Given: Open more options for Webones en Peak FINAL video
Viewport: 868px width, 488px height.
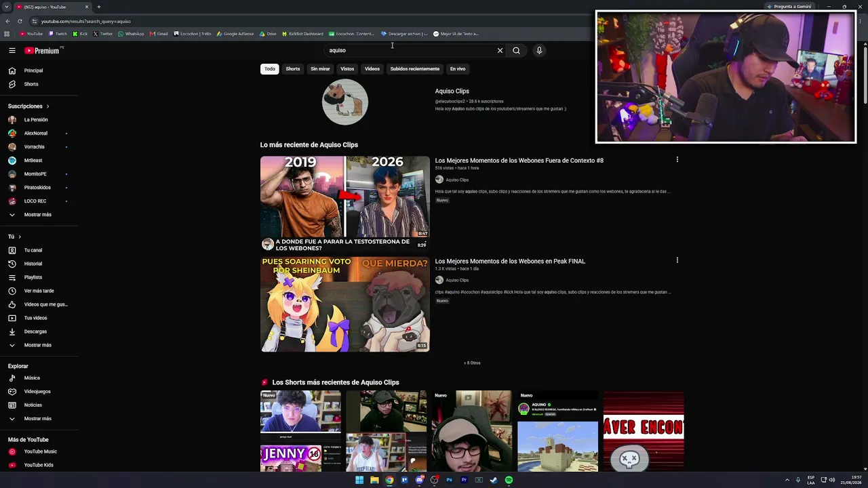Looking at the screenshot, I should tap(677, 260).
